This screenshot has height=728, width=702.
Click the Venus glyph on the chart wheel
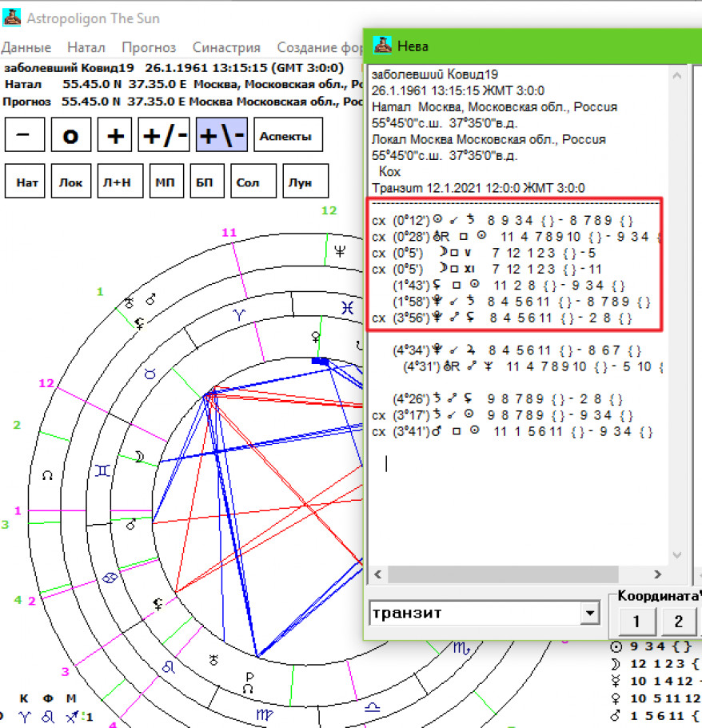tap(316, 337)
